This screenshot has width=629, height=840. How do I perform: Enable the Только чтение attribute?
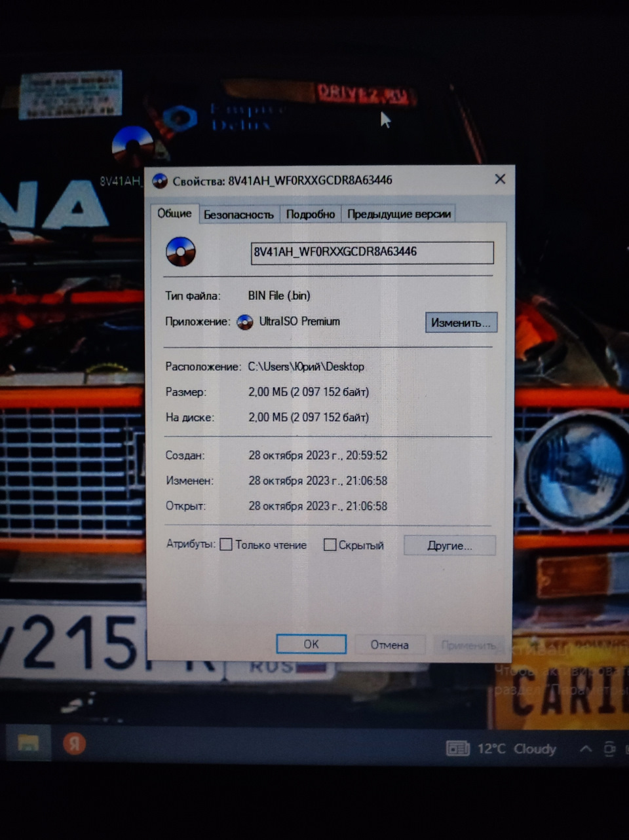tap(225, 544)
